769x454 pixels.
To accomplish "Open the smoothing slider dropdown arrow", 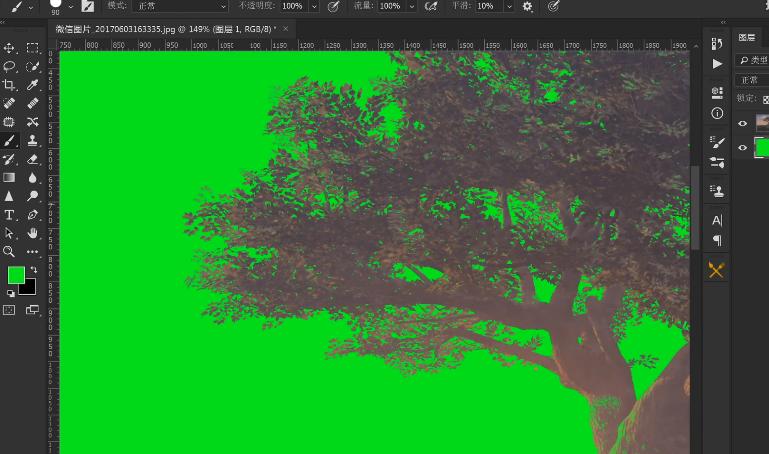I will pyautogui.click(x=510, y=6).
